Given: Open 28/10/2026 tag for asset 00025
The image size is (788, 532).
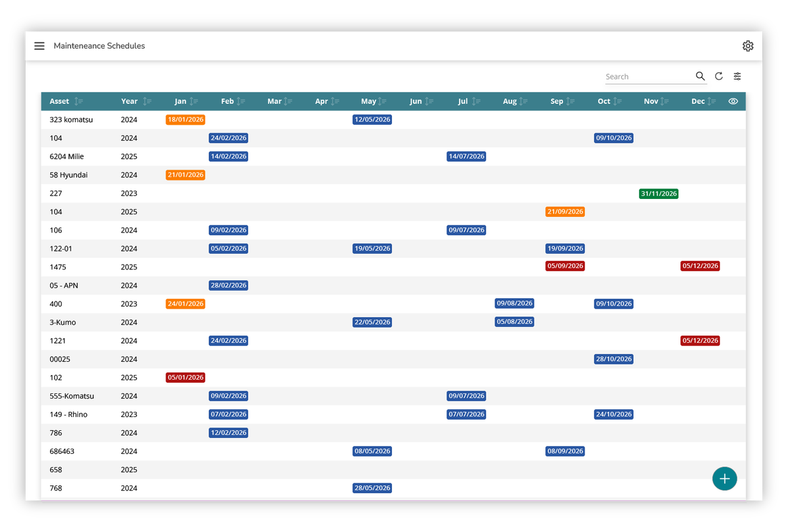Looking at the screenshot, I should pyautogui.click(x=613, y=359).
